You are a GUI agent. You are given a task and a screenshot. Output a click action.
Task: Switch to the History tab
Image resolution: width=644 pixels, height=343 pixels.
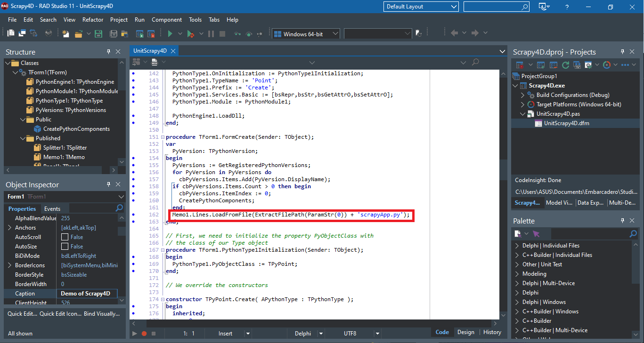492,332
